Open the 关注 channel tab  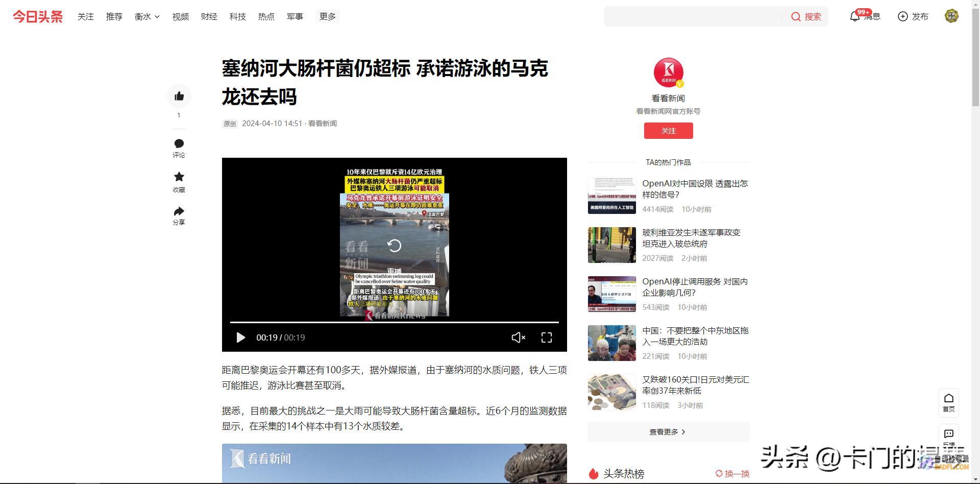click(86, 16)
